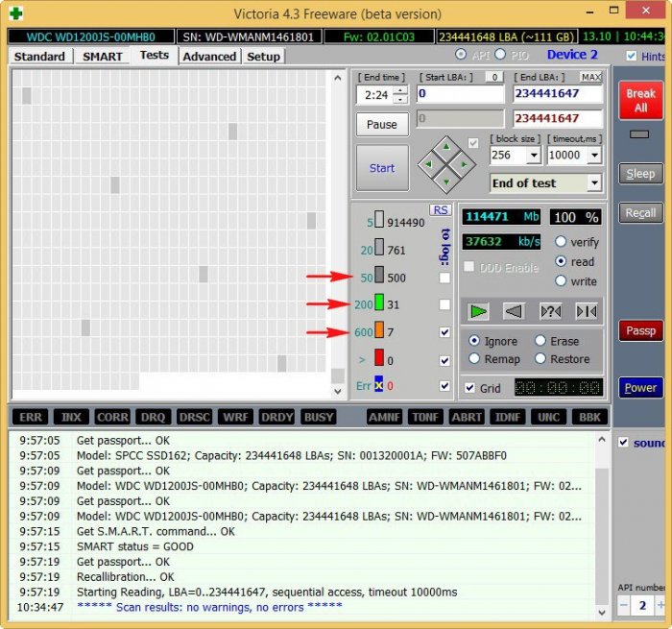Viewport: 672px width, 629px height.
Task: Toggle log checkbox for Err blocks
Action: [444, 386]
